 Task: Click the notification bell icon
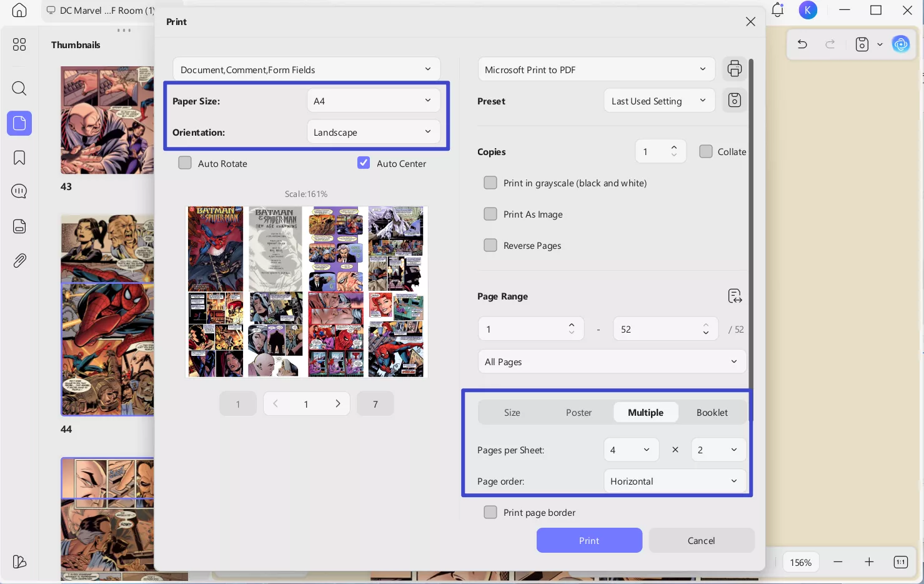click(777, 10)
